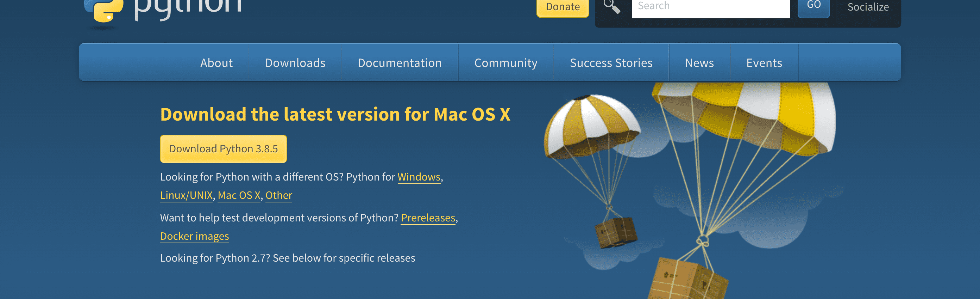Open the Downloads menu item

(295, 62)
